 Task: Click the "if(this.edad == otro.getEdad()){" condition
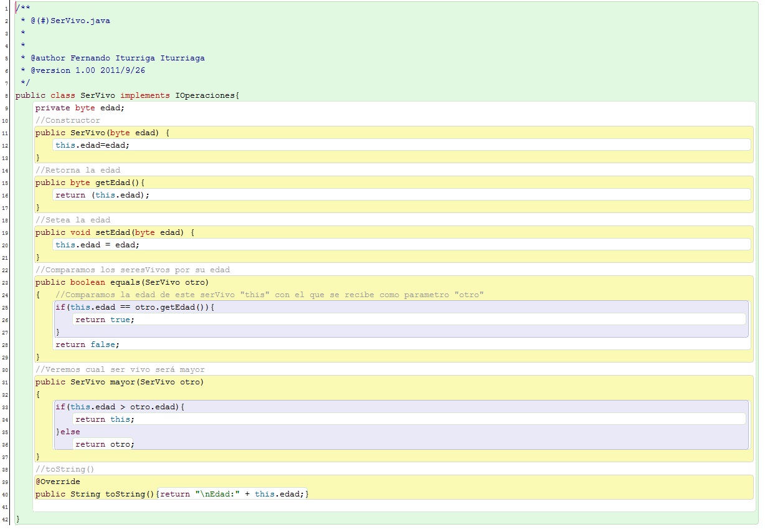[x=135, y=307]
